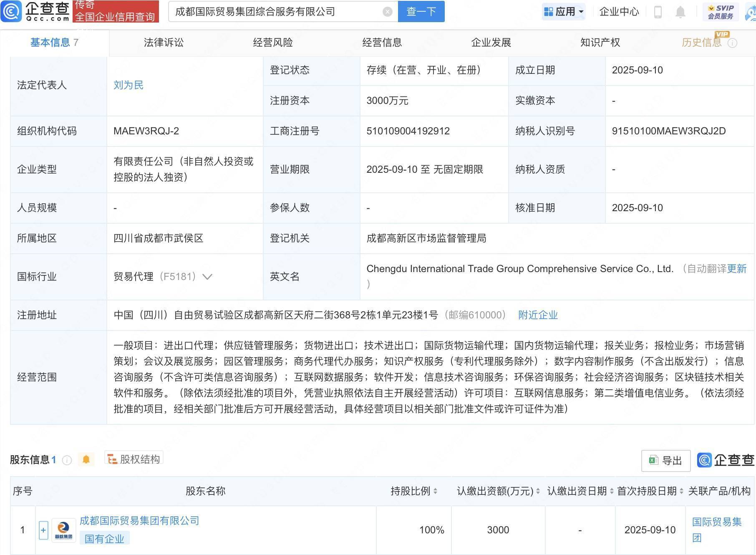Click the 国有企业 tag

tap(104, 539)
